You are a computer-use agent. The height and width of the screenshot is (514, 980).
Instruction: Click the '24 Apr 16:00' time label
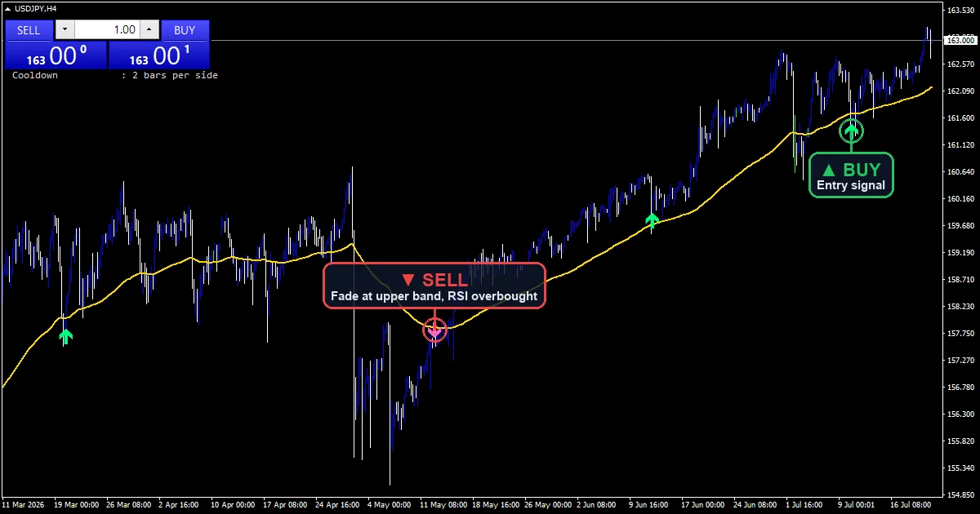pos(338,505)
